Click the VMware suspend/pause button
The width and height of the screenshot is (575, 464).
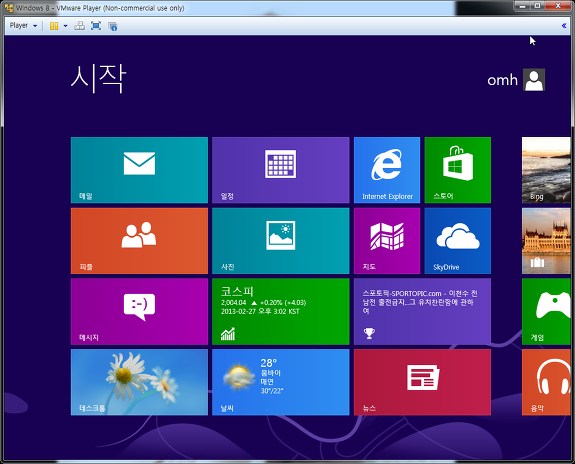point(54,26)
